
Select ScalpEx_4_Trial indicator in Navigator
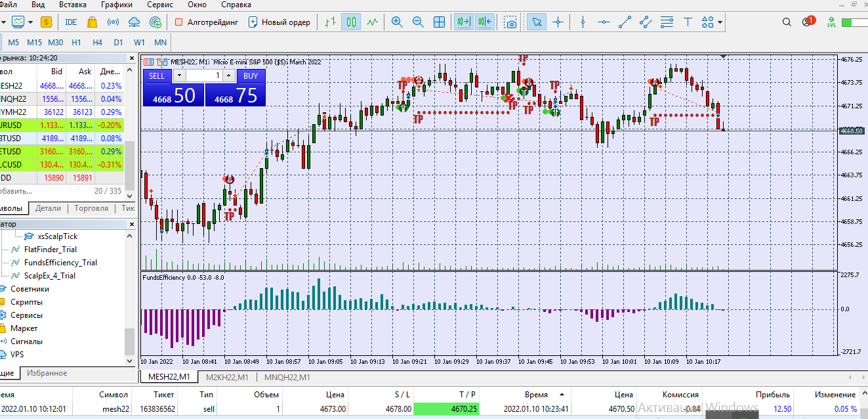click(x=50, y=276)
